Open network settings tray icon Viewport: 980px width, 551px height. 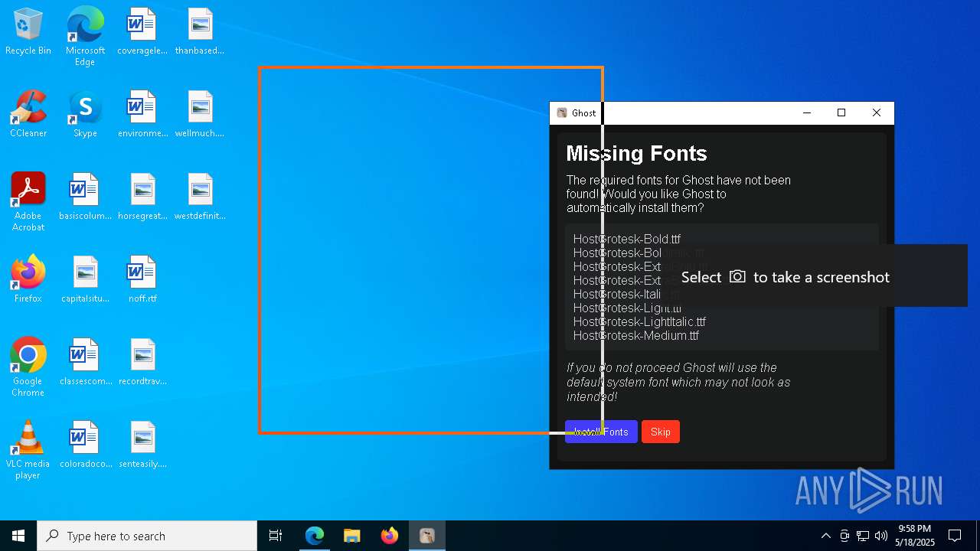(863, 536)
